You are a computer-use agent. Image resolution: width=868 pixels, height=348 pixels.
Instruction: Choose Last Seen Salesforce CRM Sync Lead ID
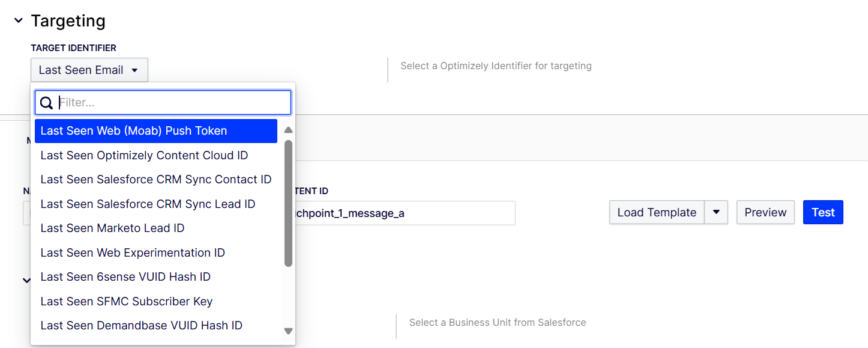(x=156, y=204)
